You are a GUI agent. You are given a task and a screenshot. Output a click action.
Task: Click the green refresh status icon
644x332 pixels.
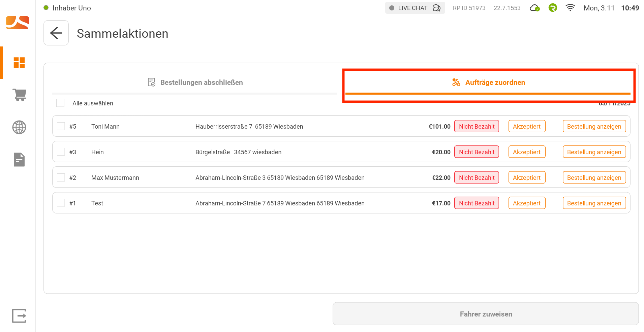[553, 8]
